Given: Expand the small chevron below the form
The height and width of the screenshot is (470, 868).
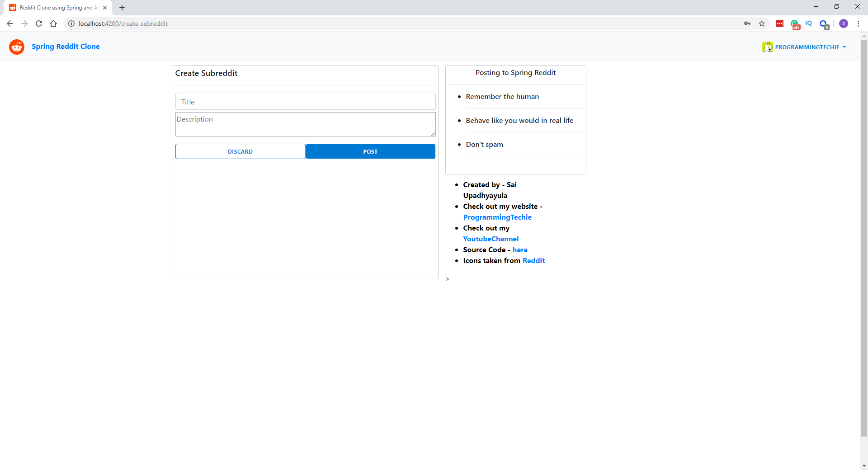Looking at the screenshot, I should [x=448, y=279].
